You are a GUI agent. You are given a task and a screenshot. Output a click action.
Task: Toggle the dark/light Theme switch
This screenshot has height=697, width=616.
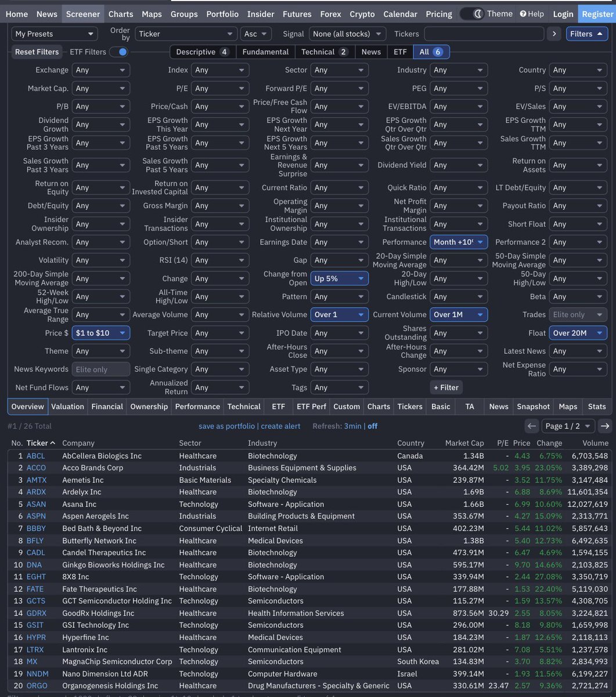click(x=473, y=14)
